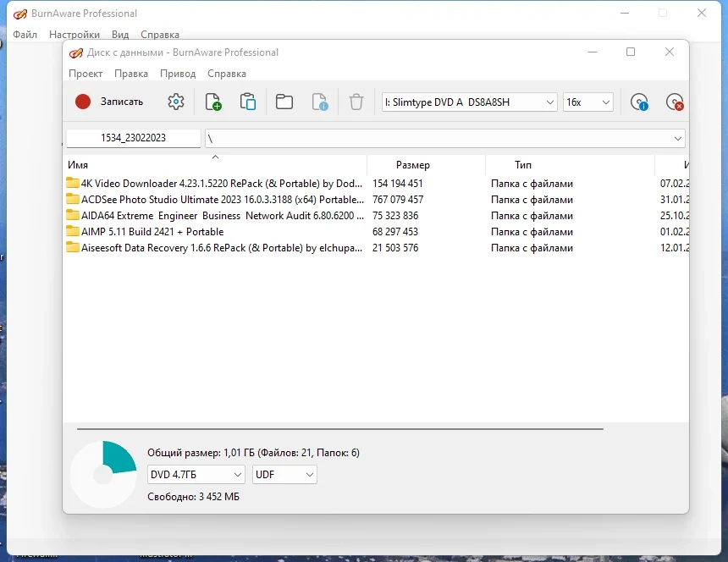Open the Привод menu
The width and height of the screenshot is (728, 562).
click(x=178, y=74)
